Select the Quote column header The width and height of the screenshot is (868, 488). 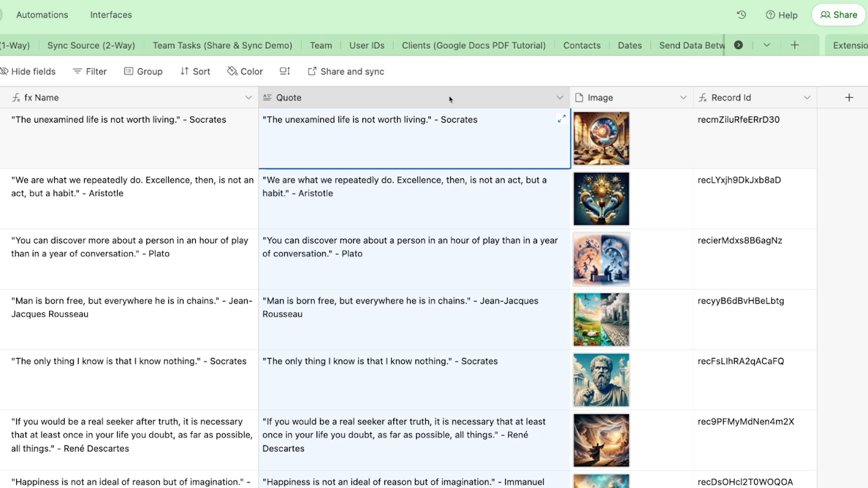point(414,98)
